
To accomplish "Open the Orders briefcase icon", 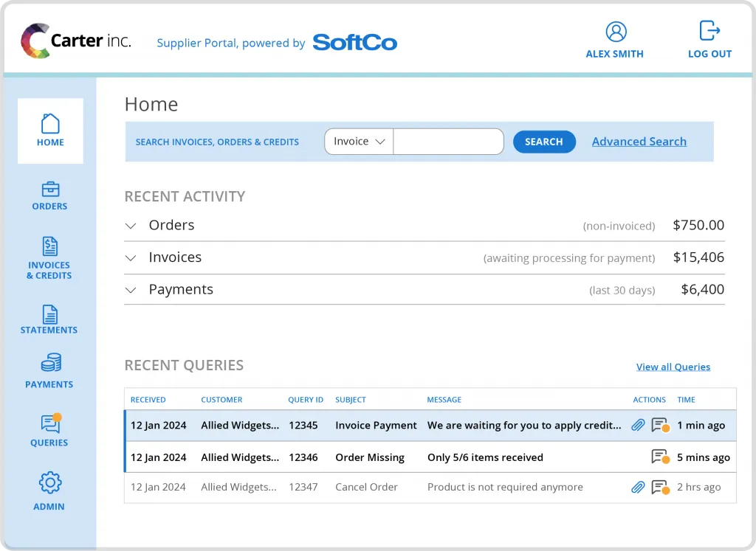I will [x=50, y=190].
